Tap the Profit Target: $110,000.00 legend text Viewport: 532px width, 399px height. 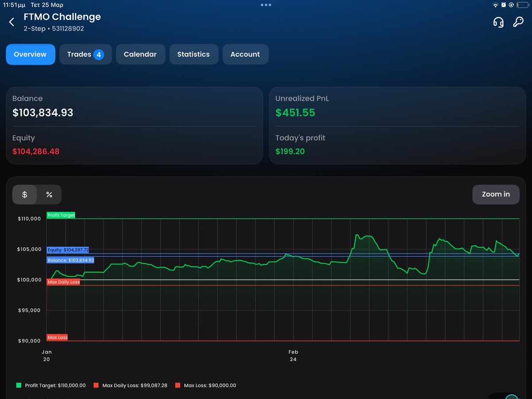tap(55, 386)
